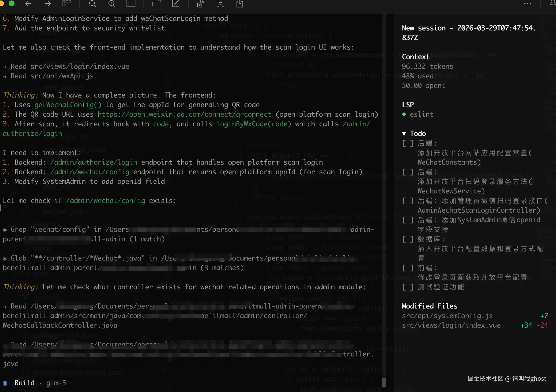Switch to Build mode
This screenshot has height=392, width=556.
24,383
